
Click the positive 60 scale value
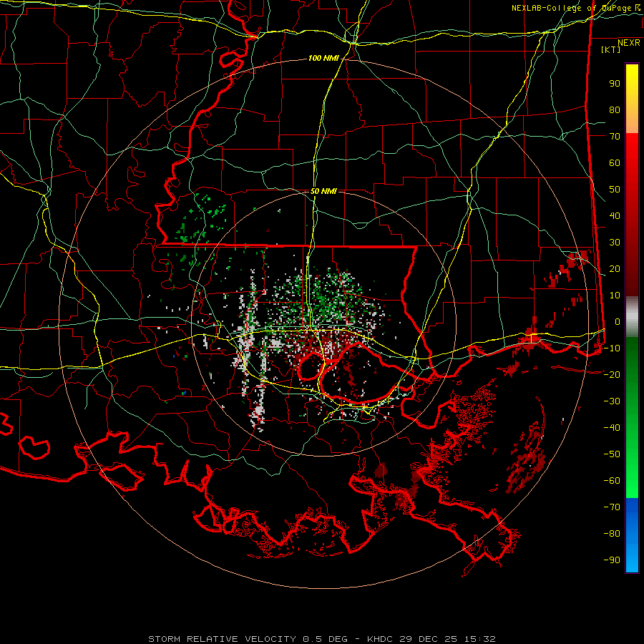[x=615, y=163]
